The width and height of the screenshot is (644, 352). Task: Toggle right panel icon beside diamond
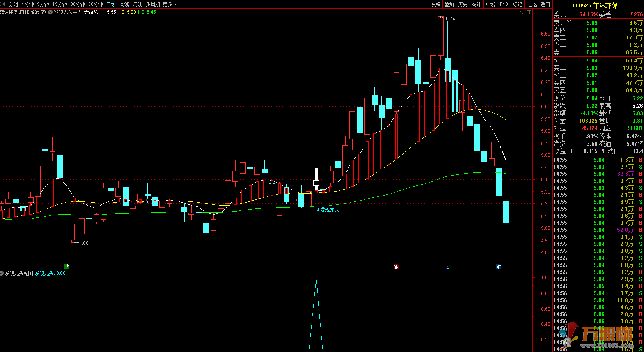(529, 12)
